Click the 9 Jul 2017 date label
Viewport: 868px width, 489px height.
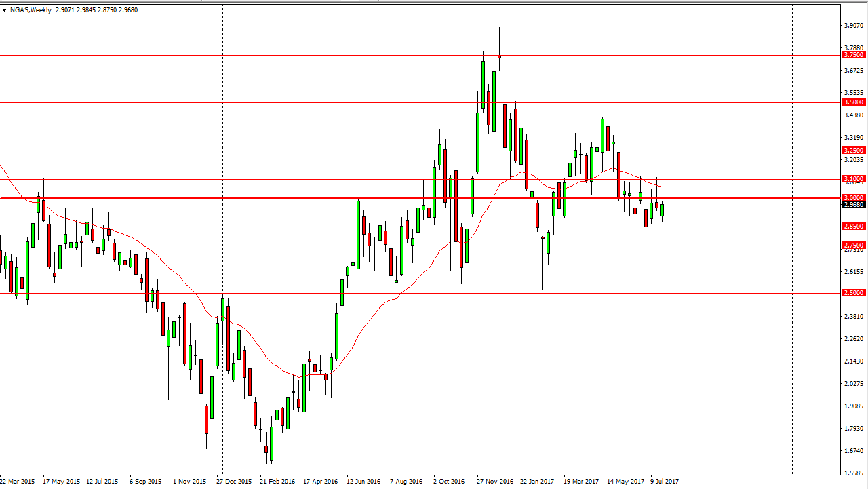pyautogui.click(x=665, y=482)
